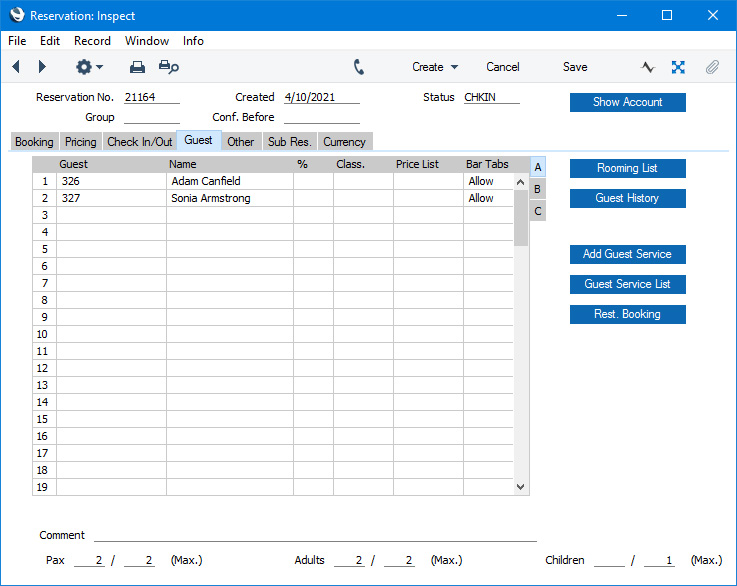Click row number 3 in guest table

click(x=45, y=215)
